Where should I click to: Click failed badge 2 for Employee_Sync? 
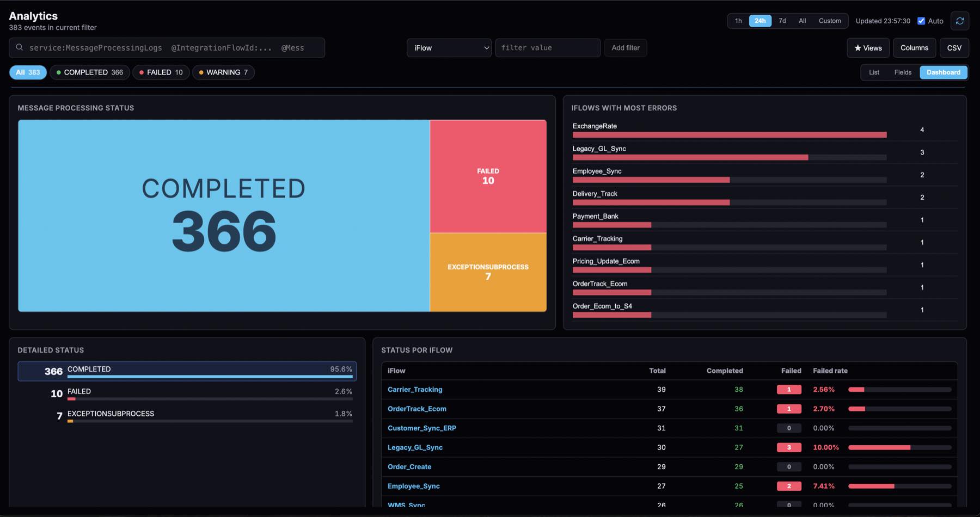pos(789,486)
